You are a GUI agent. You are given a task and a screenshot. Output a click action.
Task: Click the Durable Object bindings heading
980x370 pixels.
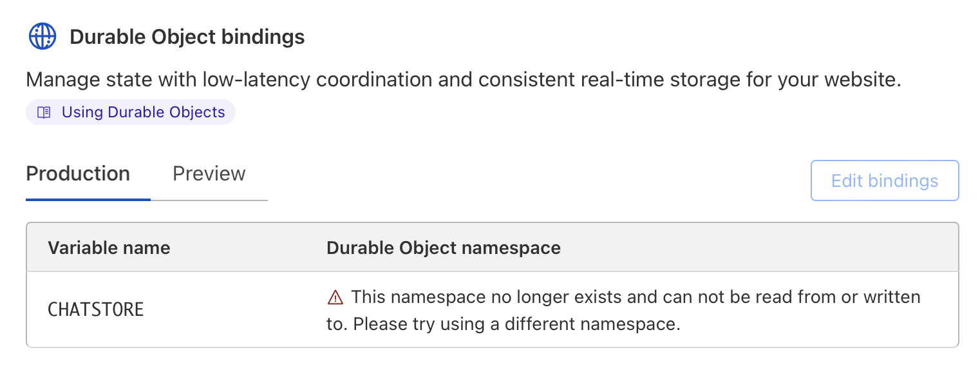pyautogui.click(x=187, y=37)
